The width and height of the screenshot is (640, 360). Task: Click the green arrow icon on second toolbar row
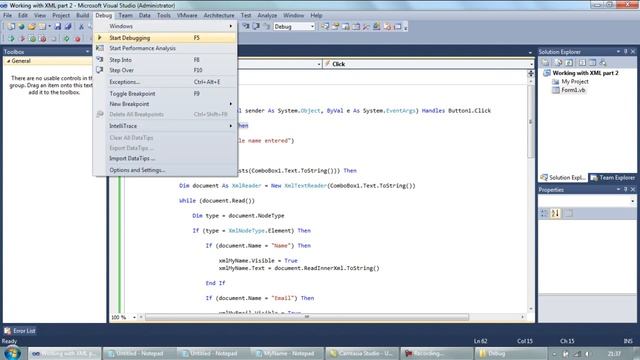point(11,39)
